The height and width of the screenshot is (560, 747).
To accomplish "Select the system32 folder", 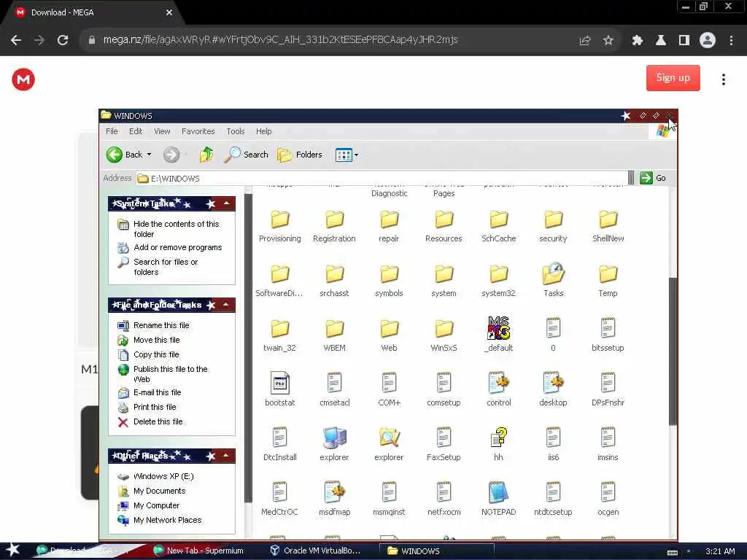I will 498,281.
